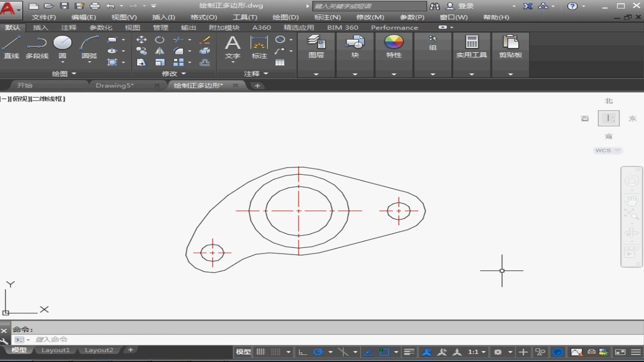The image size is (644, 362).
Task: Click the 登录 sign-in button
Action: point(465,6)
